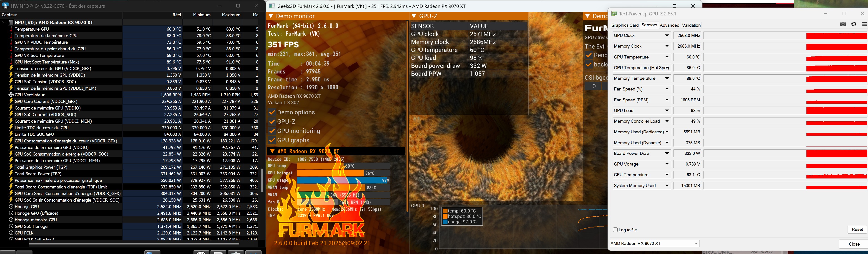Click the HWiNFO app icon in title bar
Viewport: 868px width, 254px height.
[x=5, y=6]
